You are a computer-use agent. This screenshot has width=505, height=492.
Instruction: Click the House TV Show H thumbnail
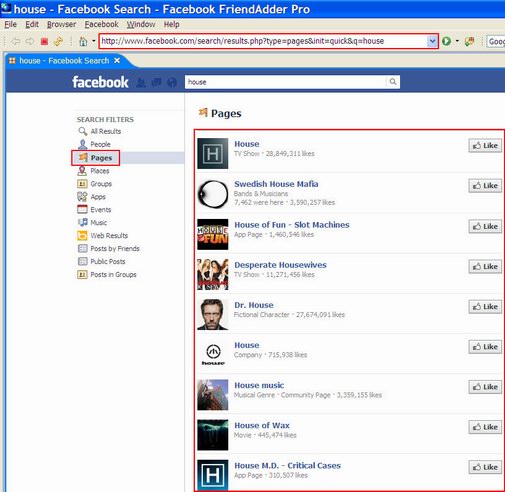coord(213,154)
